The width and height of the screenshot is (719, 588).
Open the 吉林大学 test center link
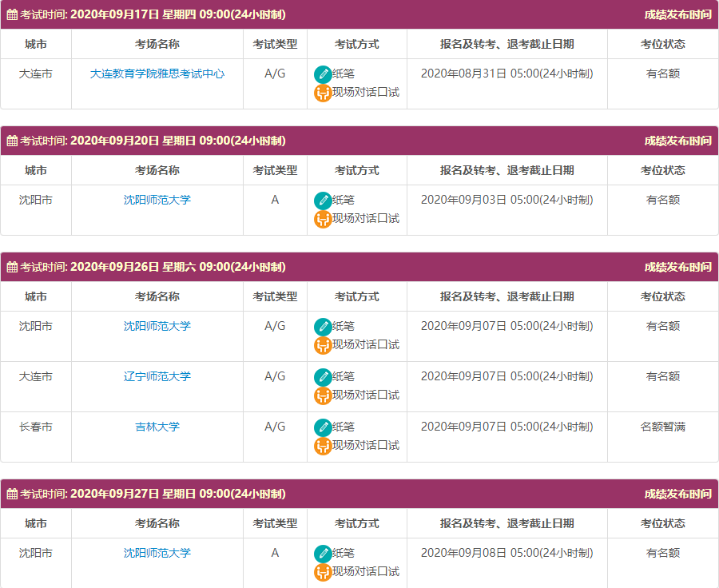click(x=157, y=427)
